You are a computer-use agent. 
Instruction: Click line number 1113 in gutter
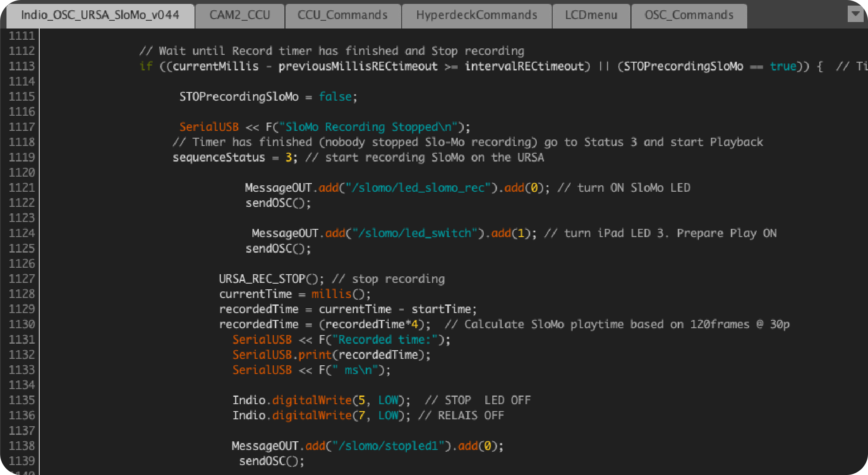pos(22,66)
